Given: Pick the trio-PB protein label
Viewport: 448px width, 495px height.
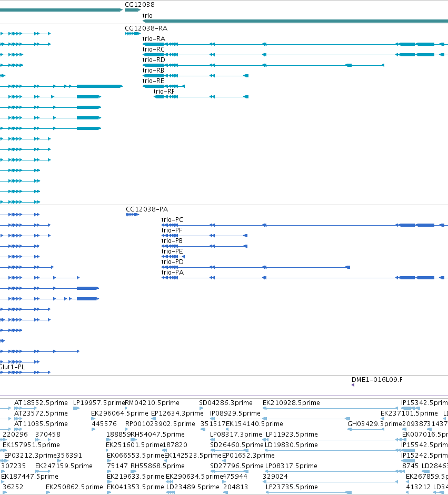Looking at the screenshot, I should (172, 241).
